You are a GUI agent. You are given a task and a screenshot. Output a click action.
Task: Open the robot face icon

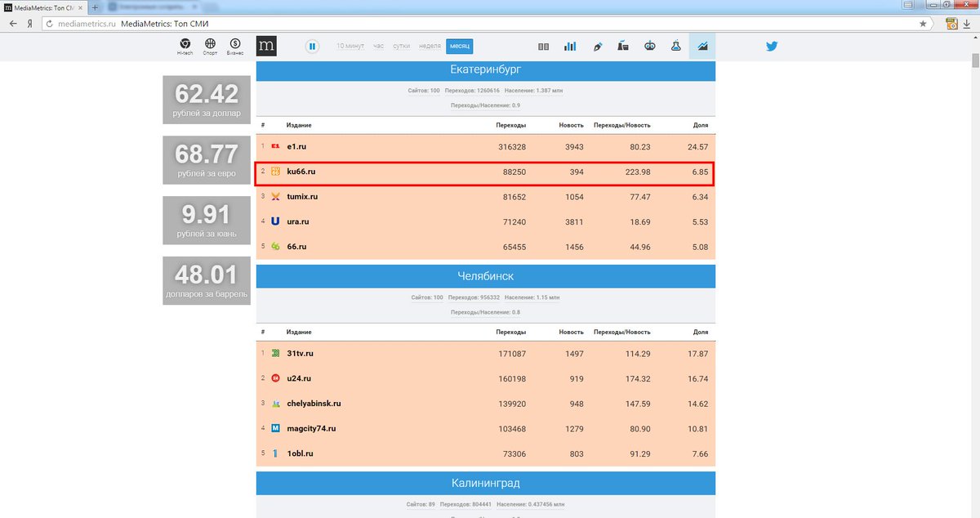click(x=650, y=47)
